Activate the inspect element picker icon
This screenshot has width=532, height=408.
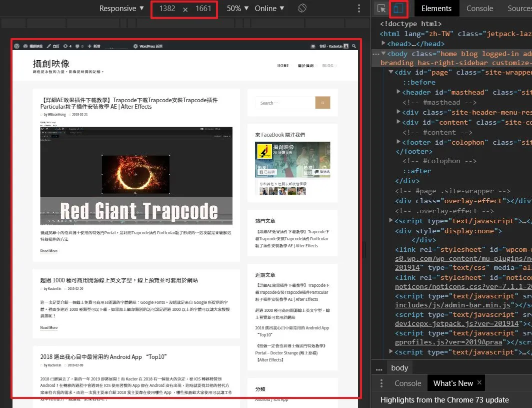(381, 9)
